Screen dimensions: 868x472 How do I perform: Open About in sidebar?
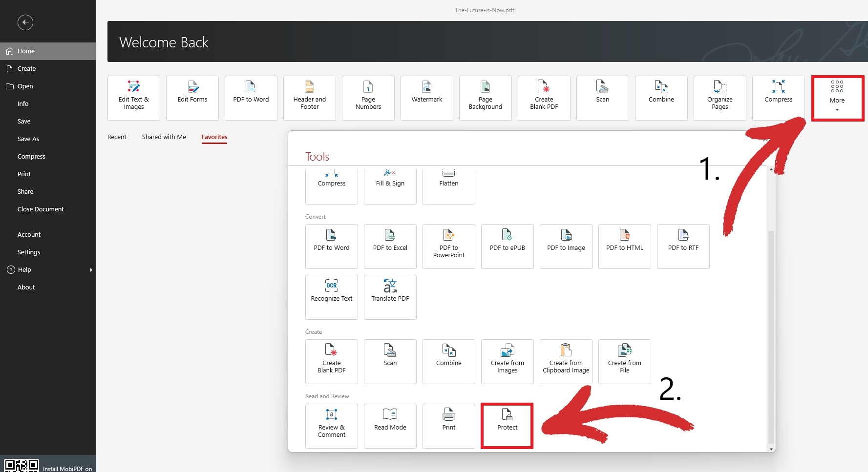48,287
